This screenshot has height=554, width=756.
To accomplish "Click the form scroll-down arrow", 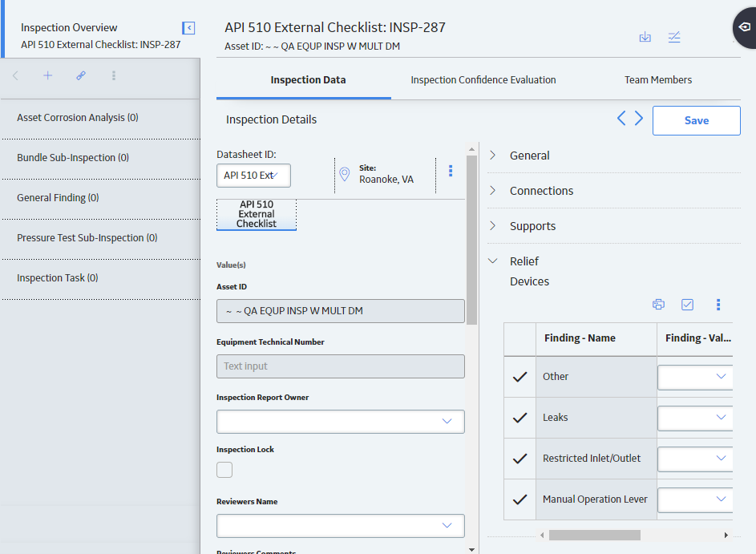I will (471, 550).
